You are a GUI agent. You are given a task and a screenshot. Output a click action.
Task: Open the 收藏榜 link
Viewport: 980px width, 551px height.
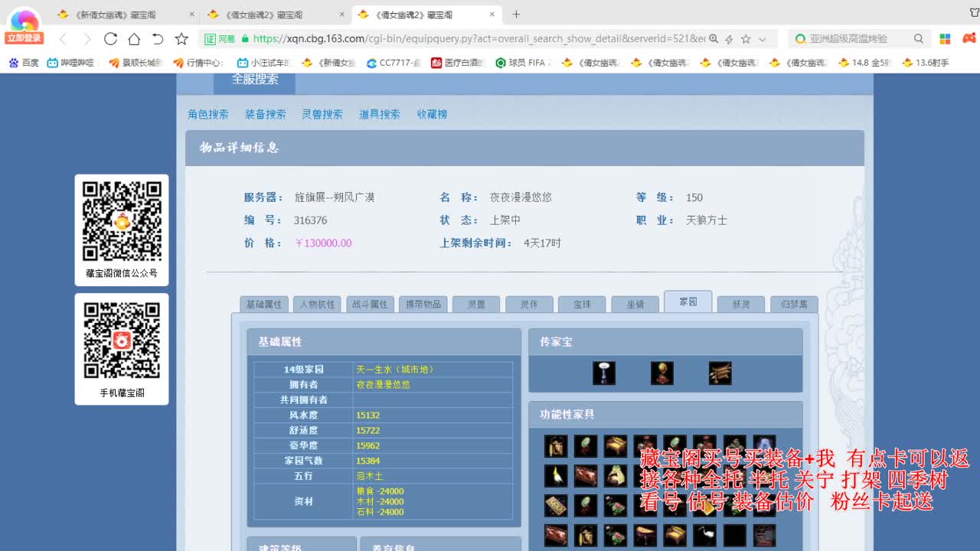[x=431, y=113]
